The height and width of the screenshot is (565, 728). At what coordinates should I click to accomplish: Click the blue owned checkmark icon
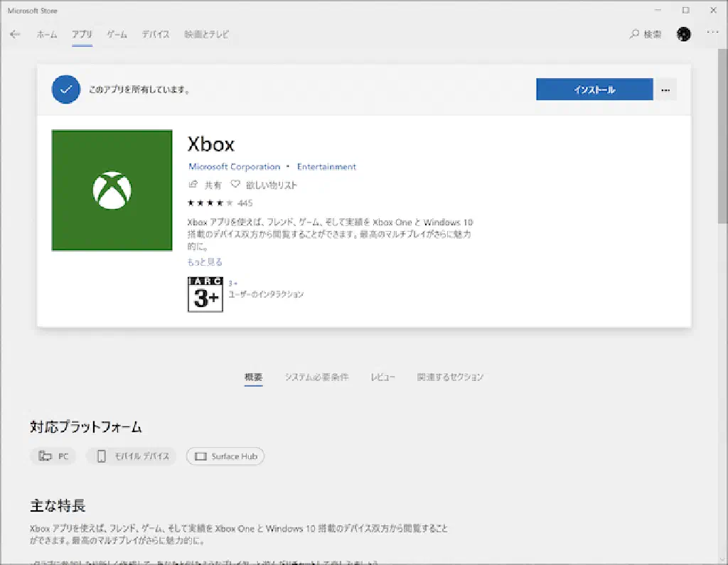point(65,90)
